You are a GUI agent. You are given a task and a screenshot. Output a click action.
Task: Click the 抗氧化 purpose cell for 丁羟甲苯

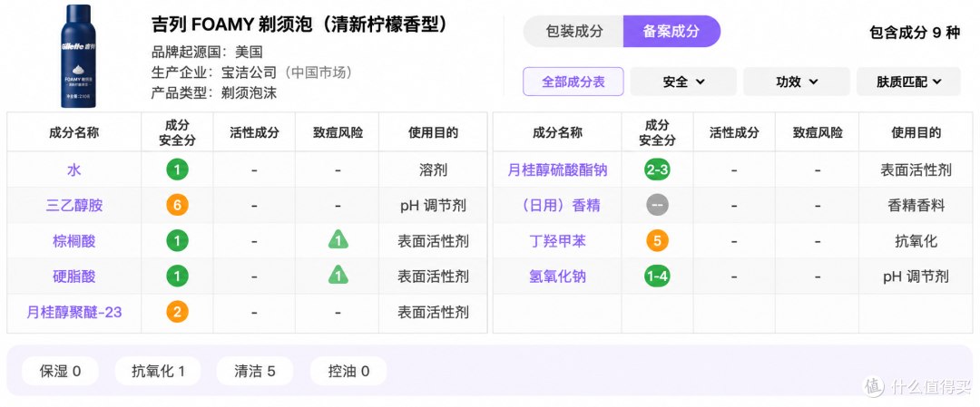[916, 240]
